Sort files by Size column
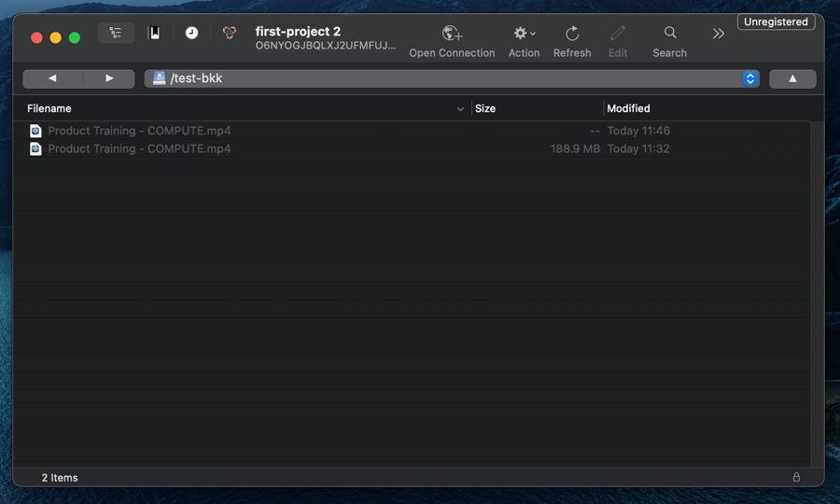Image resolution: width=840 pixels, height=504 pixels. [x=485, y=108]
